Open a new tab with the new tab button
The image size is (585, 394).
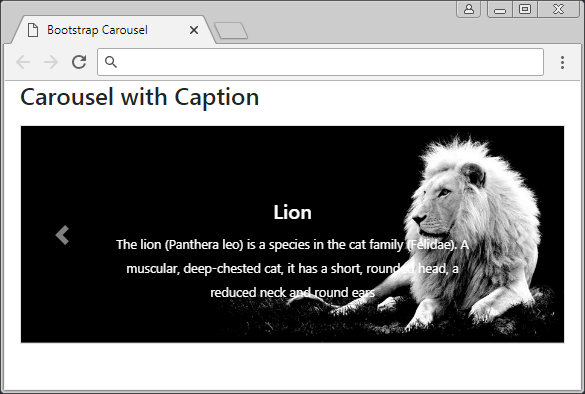[x=231, y=31]
